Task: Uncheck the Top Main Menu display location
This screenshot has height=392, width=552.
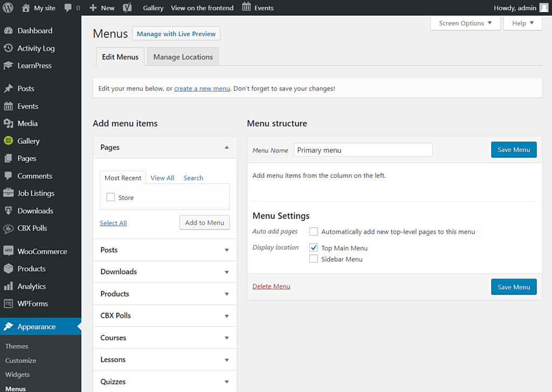Action: 314,248
